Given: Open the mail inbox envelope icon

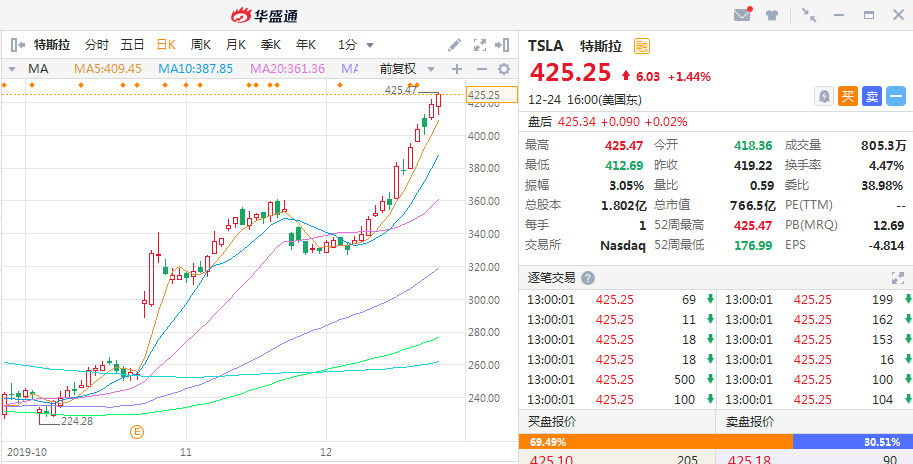Looking at the screenshot, I should (x=742, y=15).
